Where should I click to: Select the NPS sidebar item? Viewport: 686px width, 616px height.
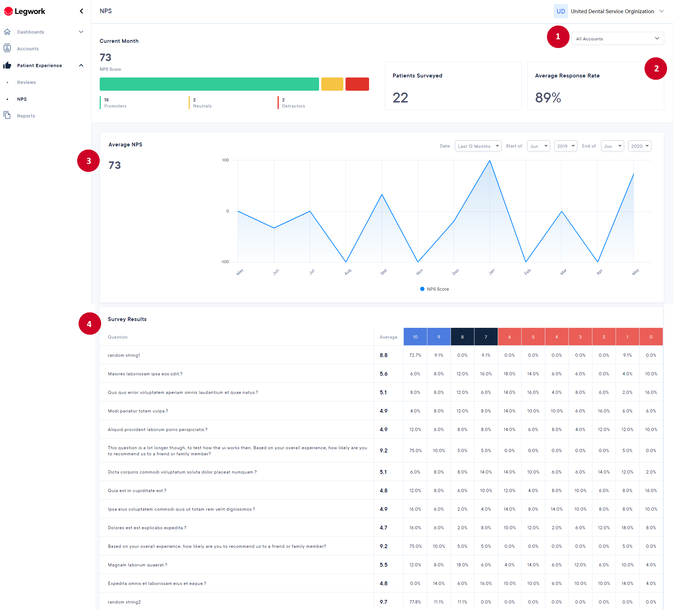point(22,99)
